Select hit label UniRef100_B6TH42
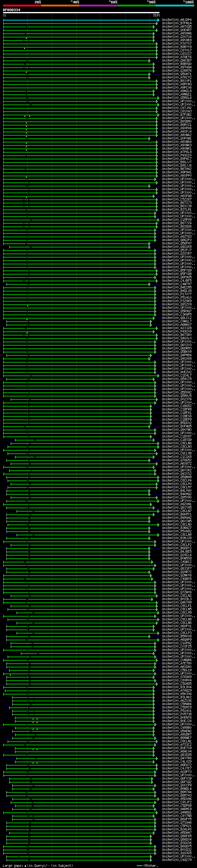The width and height of the screenshot is (197, 868). 177,169
